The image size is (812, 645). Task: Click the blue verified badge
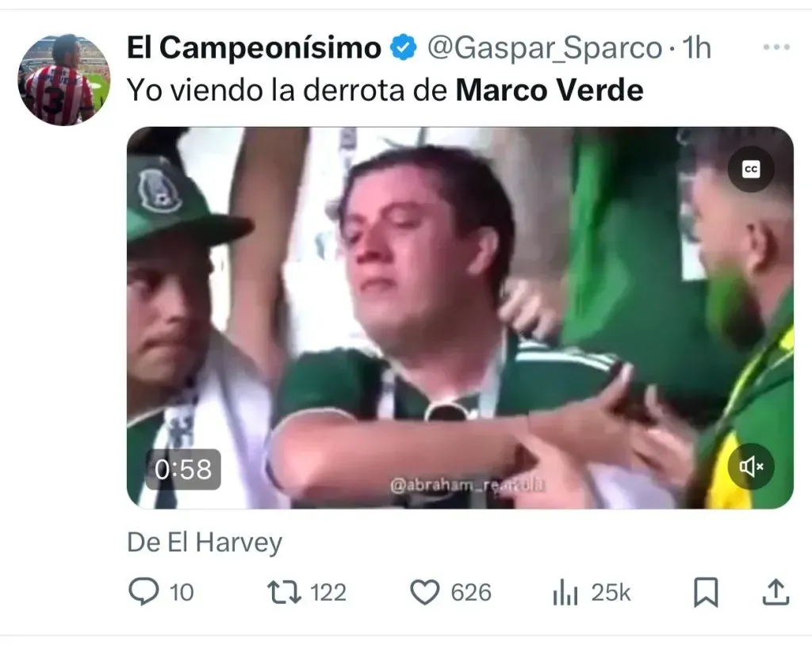pyautogui.click(x=404, y=48)
